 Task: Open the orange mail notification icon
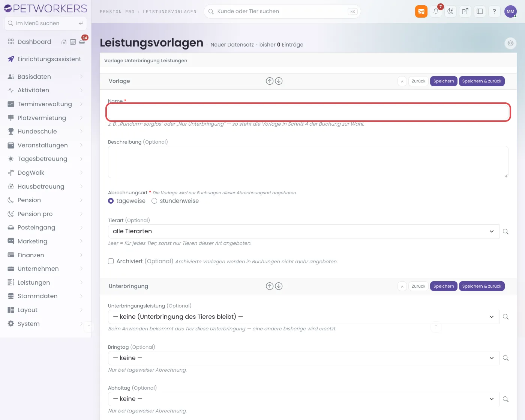(421, 11)
